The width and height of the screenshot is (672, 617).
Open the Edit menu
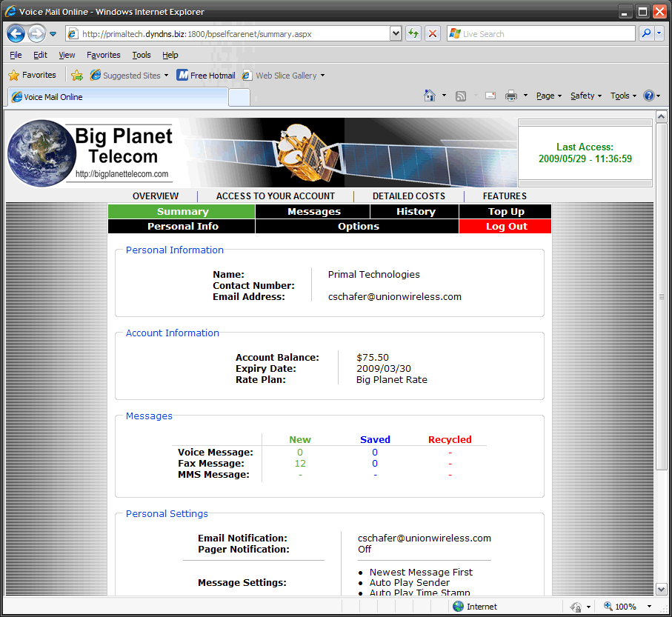pyautogui.click(x=40, y=55)
